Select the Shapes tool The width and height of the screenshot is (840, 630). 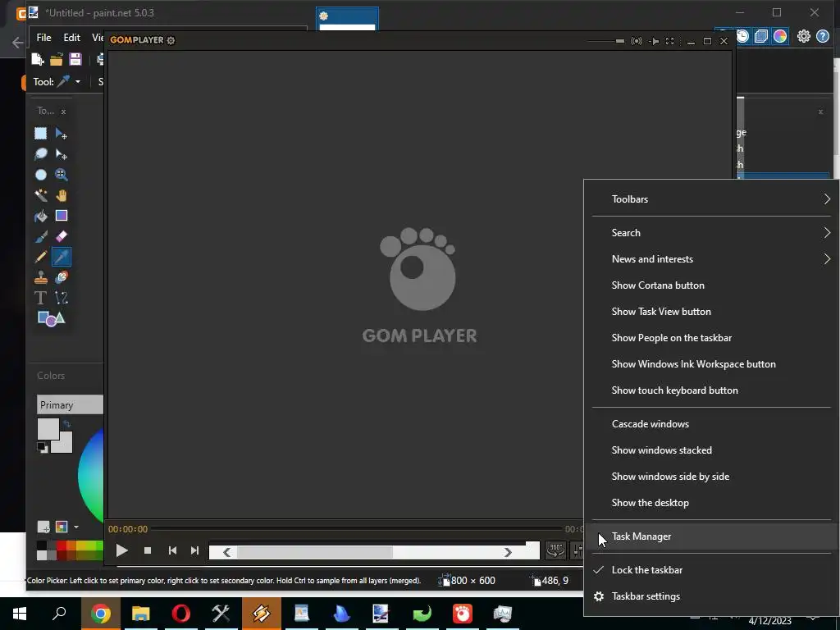(x=51, y=319)
